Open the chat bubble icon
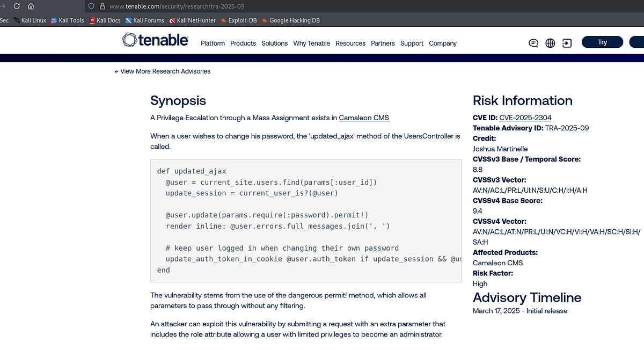This screenshot has height=350, width=644. tap(533, 43)
